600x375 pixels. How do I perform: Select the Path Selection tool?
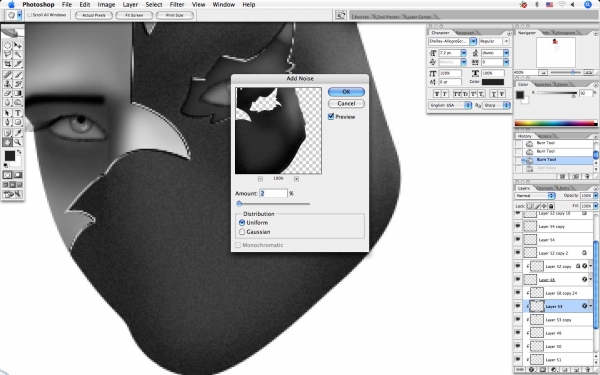pyautogui.click(x=7, y=113)
